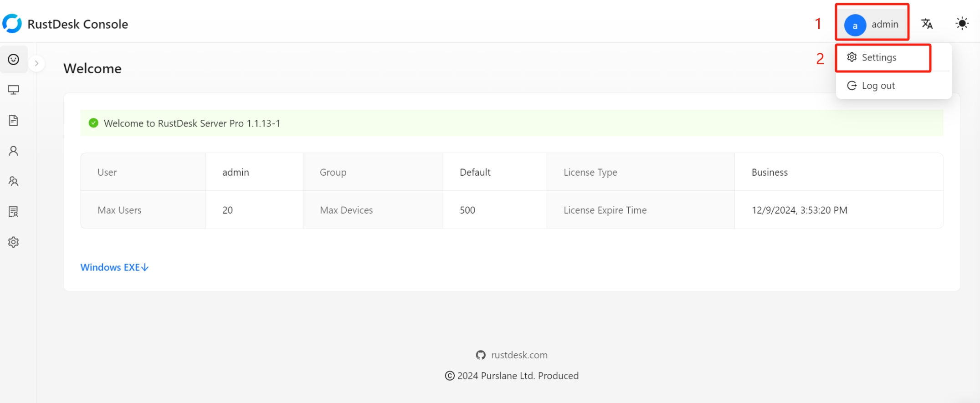Click the language translation icon
This screenshot has width=980, height=403.
point(927,24)
